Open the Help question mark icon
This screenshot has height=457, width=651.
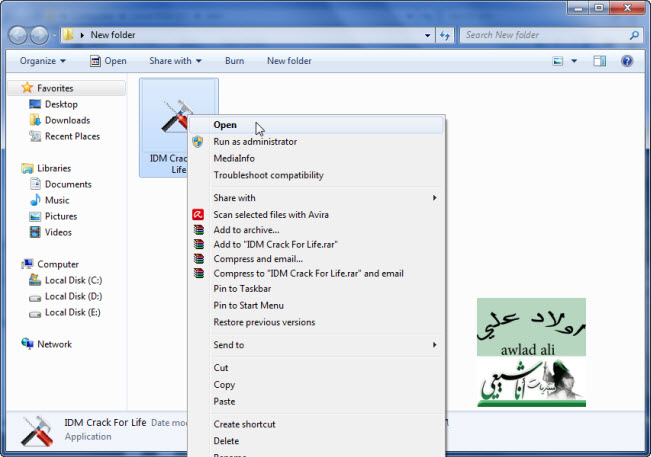(627, 61)
